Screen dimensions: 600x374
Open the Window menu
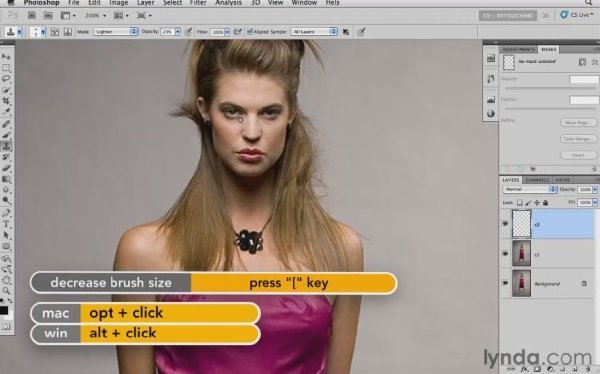304,3
